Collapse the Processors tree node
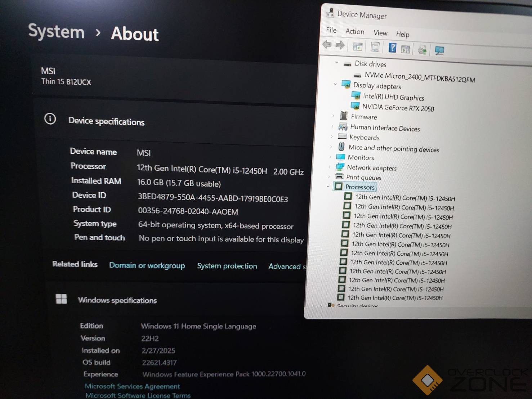 pyautogui.click(x=328, y=186)
